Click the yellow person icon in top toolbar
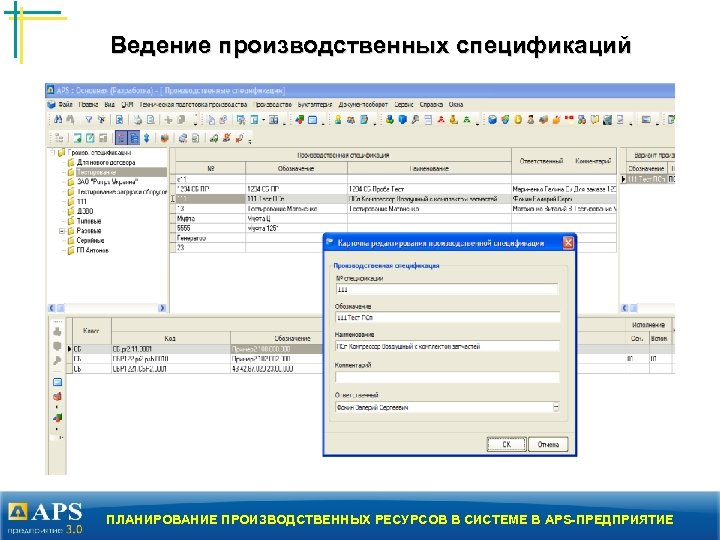This screenshot has width=720, height=540. pyautogui.click(x=338, y=120)
